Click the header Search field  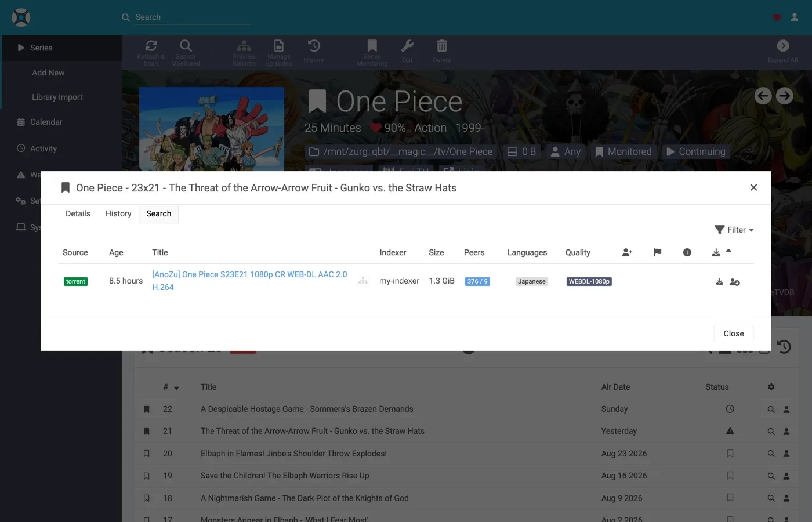[193, 17]
